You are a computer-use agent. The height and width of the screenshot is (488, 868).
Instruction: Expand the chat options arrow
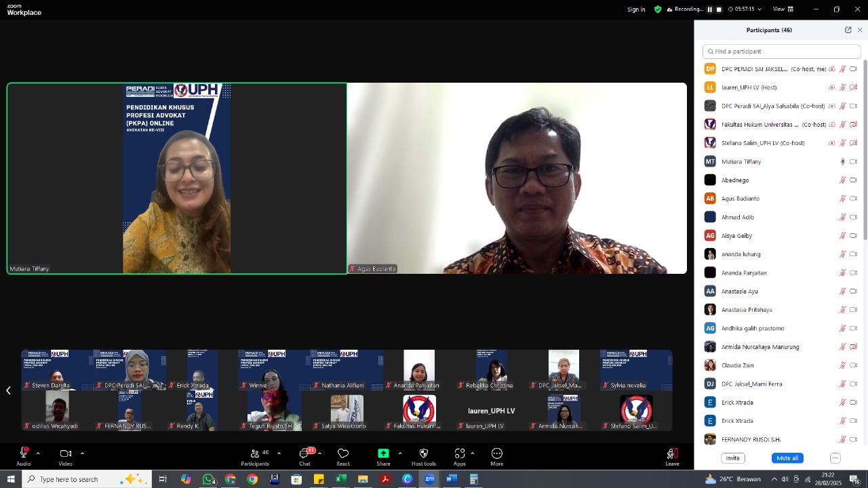319,453
